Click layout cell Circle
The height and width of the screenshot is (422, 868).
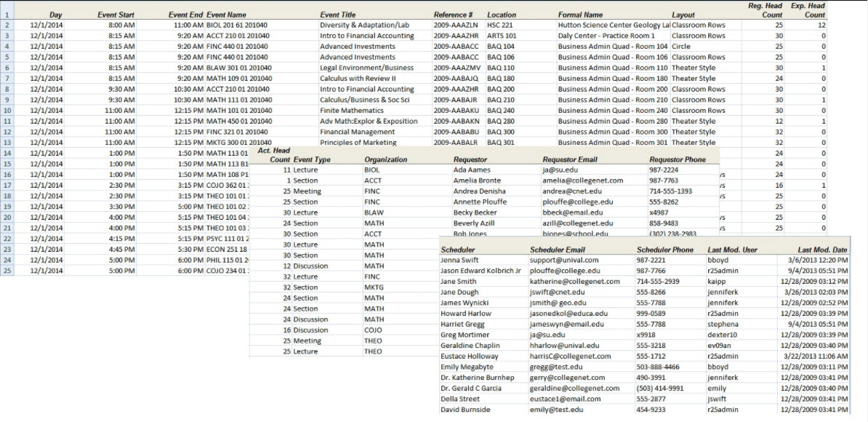680,47
